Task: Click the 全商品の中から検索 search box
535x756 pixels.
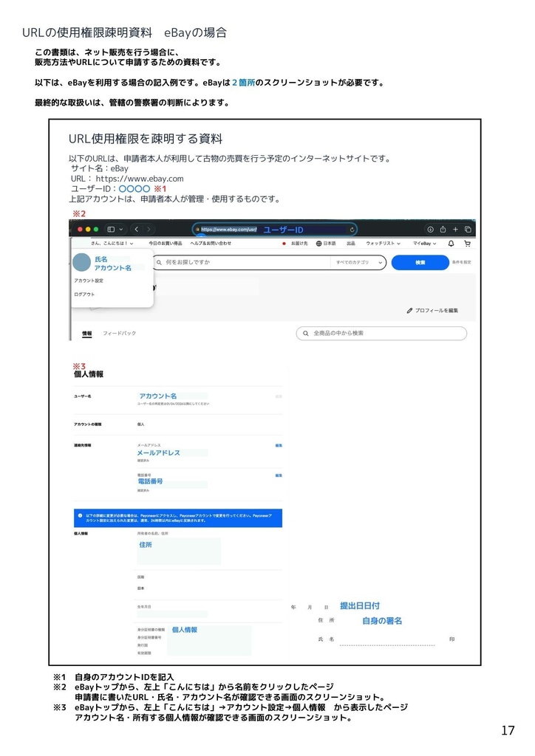Action: pos(381,333)
